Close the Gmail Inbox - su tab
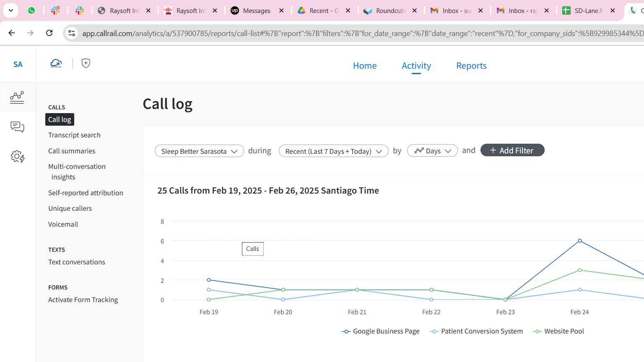Viewport: 644px width, 362px height. (x=481, y=10)
